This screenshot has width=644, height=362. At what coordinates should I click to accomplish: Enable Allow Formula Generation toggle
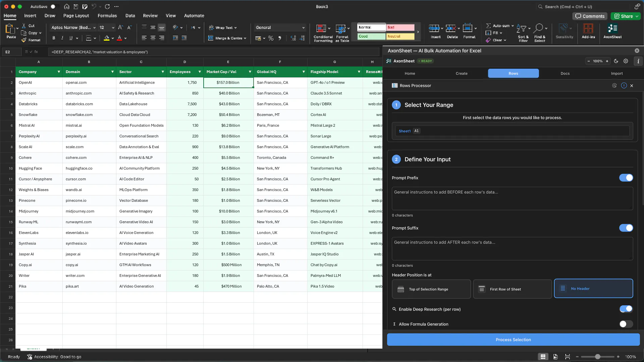626,324
